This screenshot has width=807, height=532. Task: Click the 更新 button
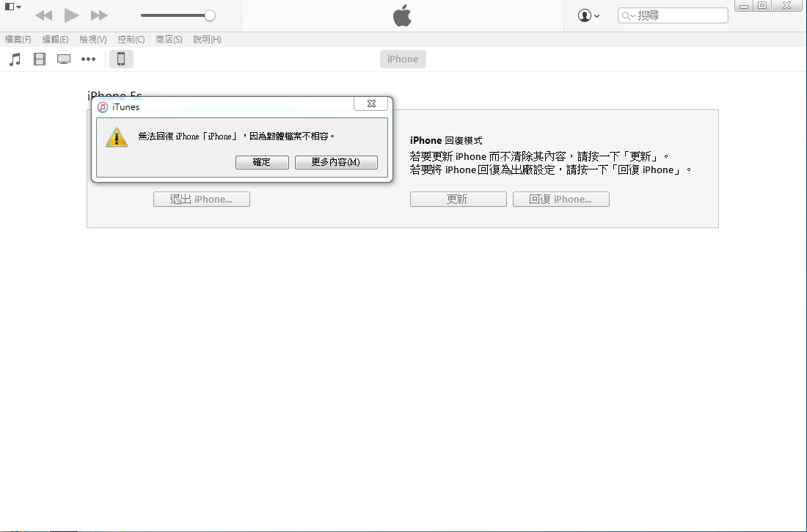(x=458, y=200)
